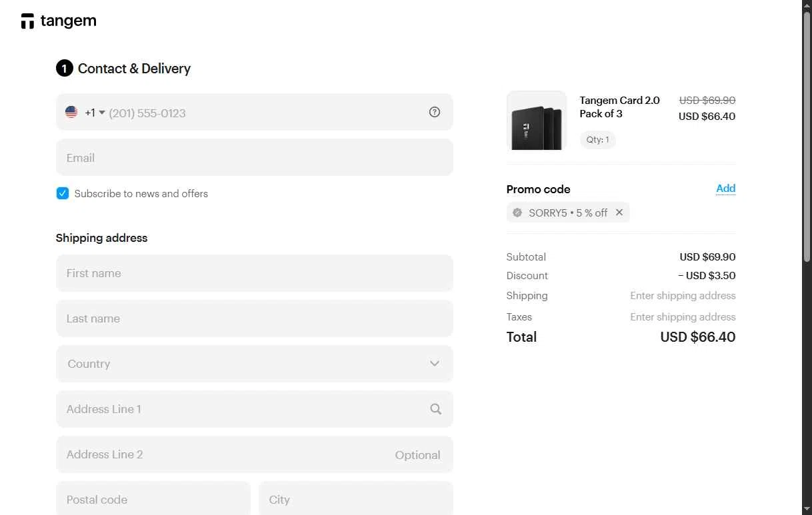812x515 pixels.
Task: Click the Qty: 1 quantity badge
Action: (x=597, y=140)
